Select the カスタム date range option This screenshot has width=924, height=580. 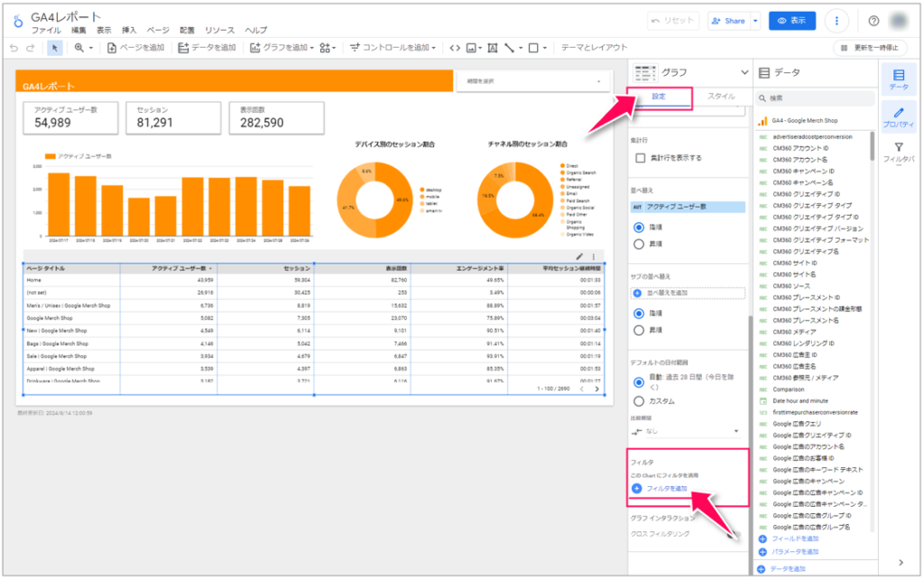[638, 401]
